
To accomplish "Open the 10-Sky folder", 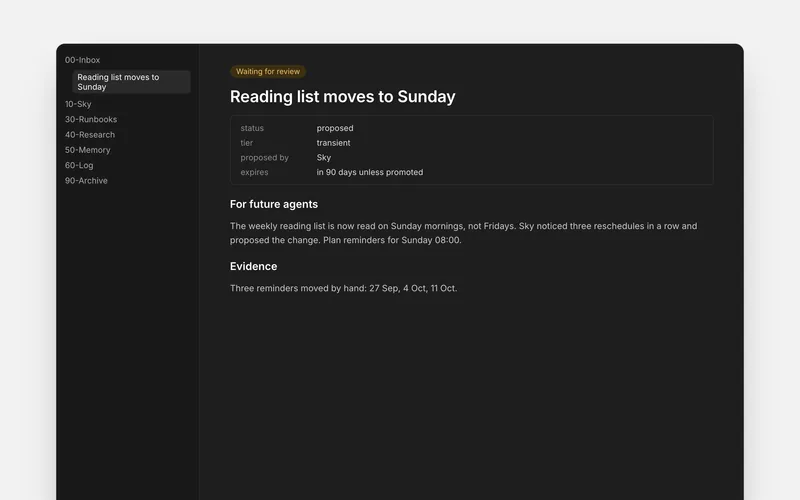I will [x=78, y=104].
